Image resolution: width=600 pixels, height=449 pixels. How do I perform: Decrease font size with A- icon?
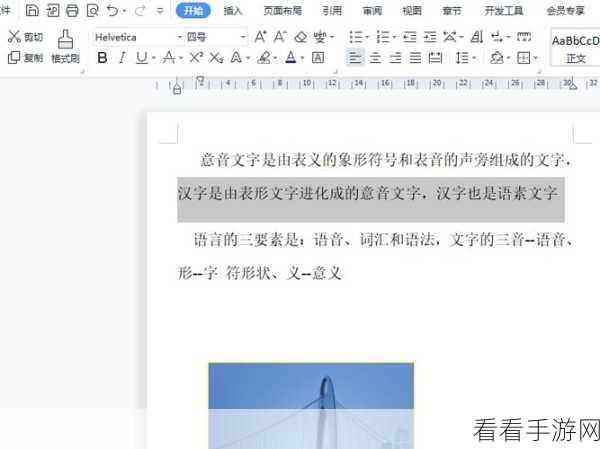tap(280, 37)
